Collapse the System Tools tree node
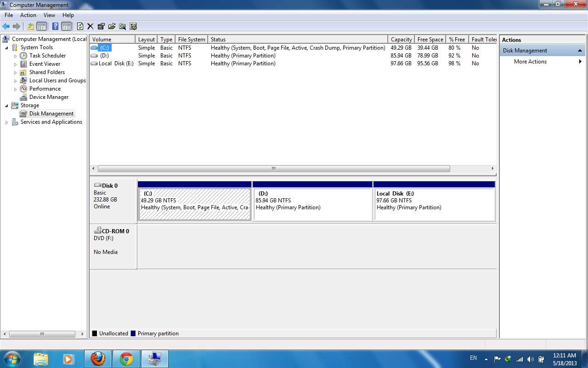 (6, 47)
